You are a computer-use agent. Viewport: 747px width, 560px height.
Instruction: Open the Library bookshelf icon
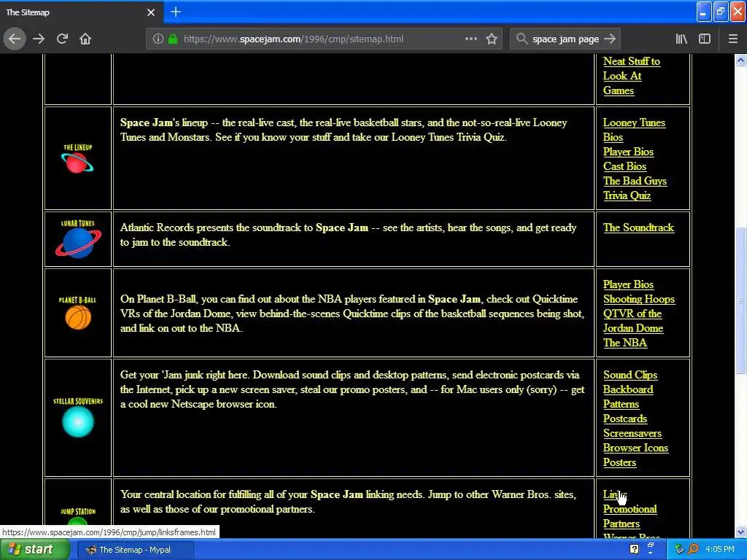(681, 39)
